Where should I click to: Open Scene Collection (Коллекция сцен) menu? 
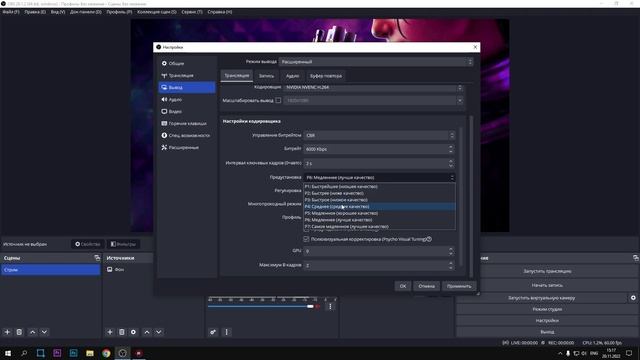pyautogui.click(x=157, y=12)
